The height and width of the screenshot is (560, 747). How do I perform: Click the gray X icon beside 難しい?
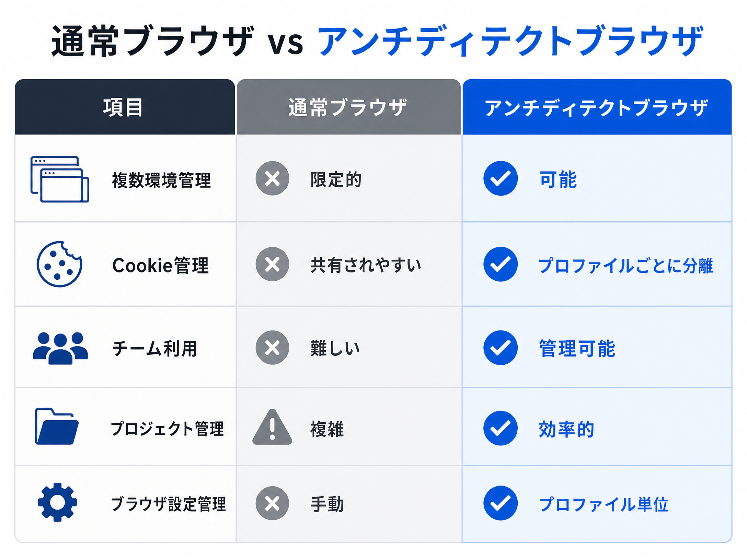pos(272,348)
